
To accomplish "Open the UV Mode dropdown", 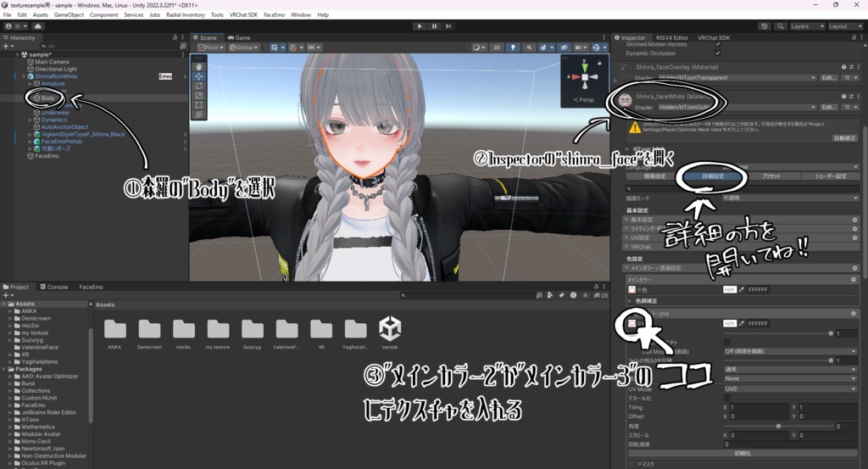I will (790, 388).
